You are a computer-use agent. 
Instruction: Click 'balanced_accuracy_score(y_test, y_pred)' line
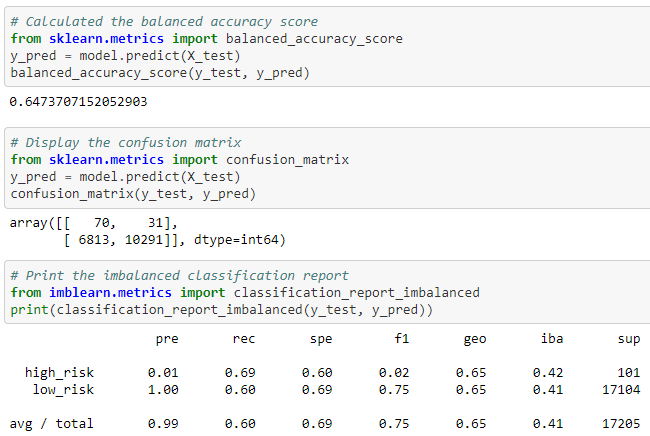160,73
